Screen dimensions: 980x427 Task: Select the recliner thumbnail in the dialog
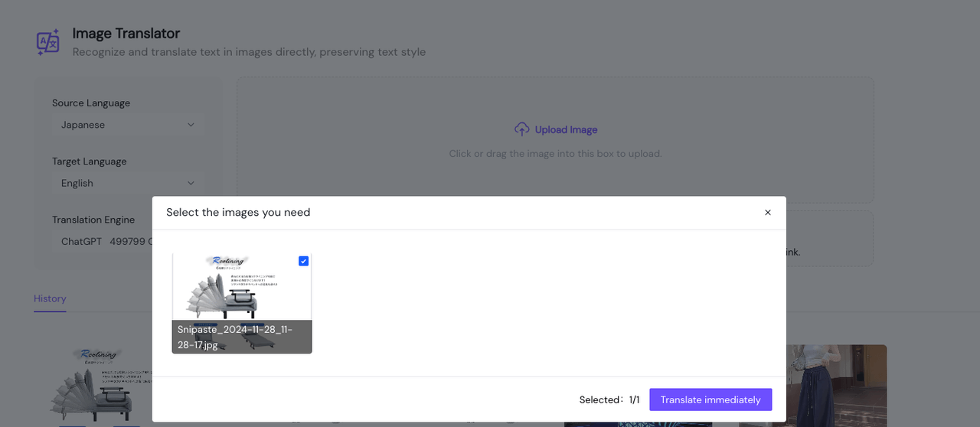(x=241, y=287)
